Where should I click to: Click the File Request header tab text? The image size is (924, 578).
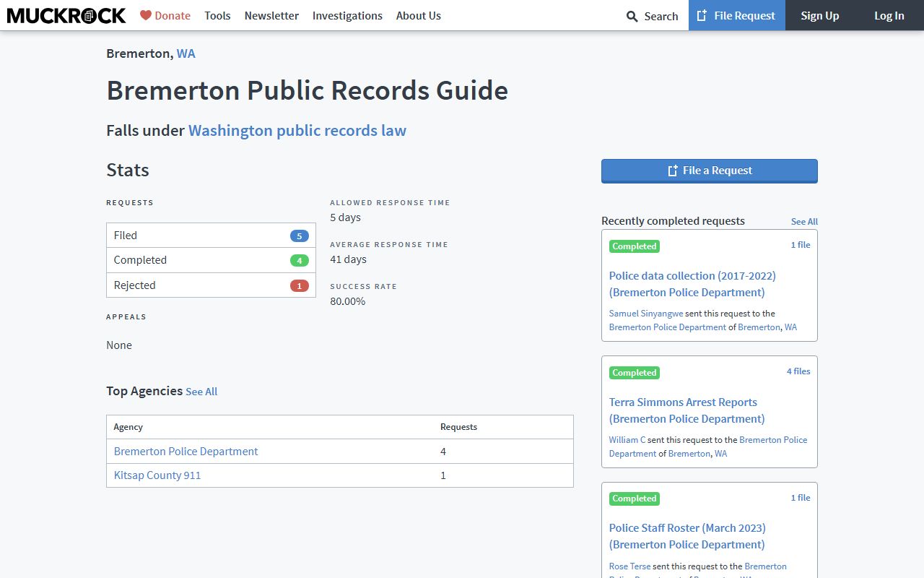(744, 15)
